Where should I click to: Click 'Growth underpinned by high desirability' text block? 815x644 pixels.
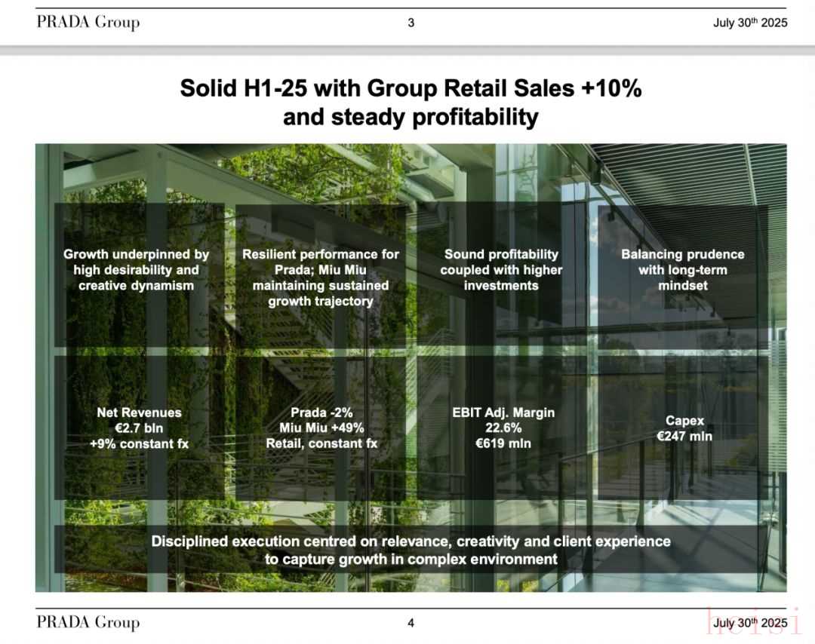point(136,270)
